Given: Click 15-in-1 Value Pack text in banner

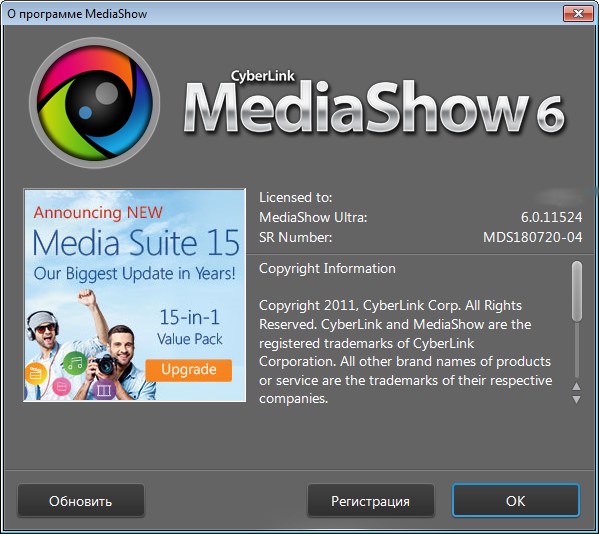Looking at the screenshot, I should point(190,328).
